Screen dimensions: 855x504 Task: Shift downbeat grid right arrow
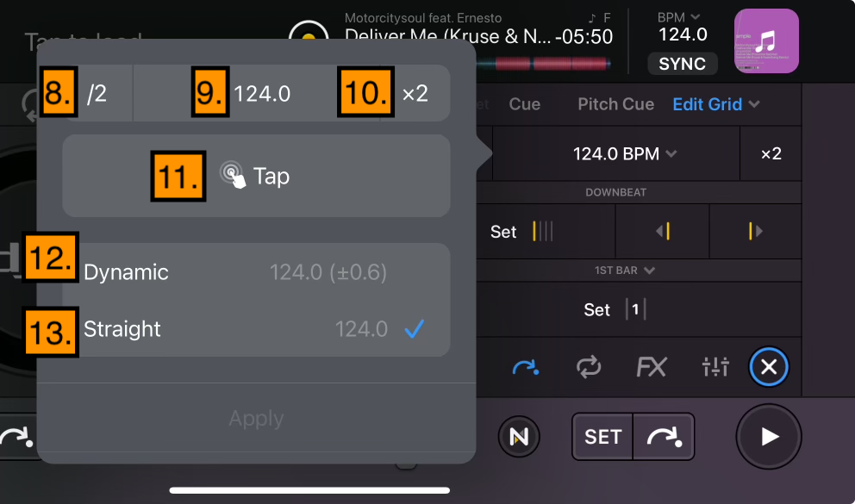pos(755,232)
